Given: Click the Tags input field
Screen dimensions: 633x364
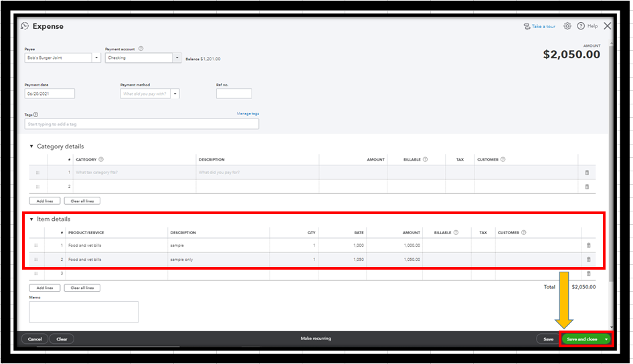Looking at the screenshot, I should 142,124.
